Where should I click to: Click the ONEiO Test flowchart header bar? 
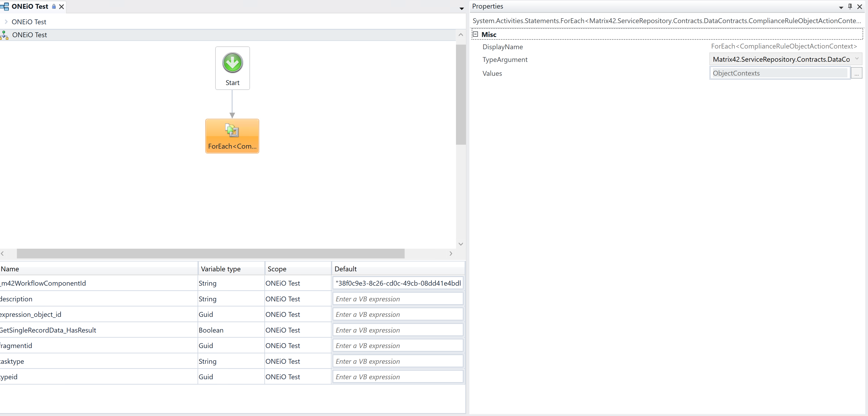pos(228,35)
